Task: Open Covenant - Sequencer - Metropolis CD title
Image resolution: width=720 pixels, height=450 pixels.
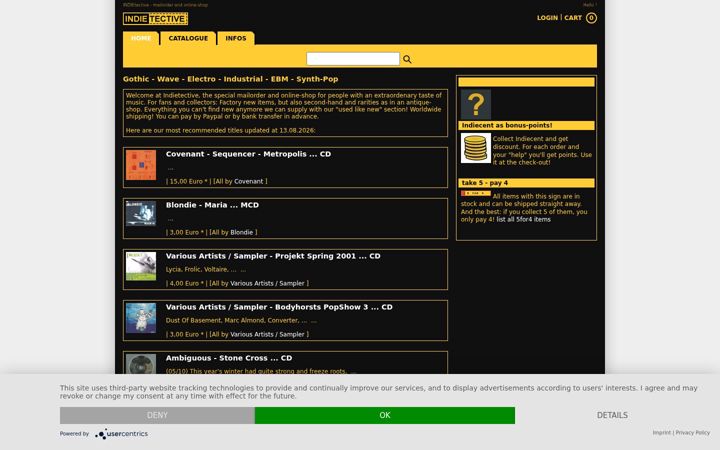Action: click(248, 154)
